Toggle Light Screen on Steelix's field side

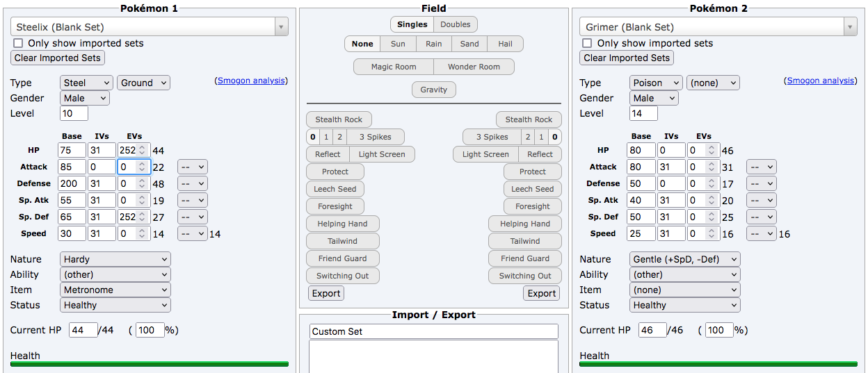pyautogui.click(x=382, y=154)
